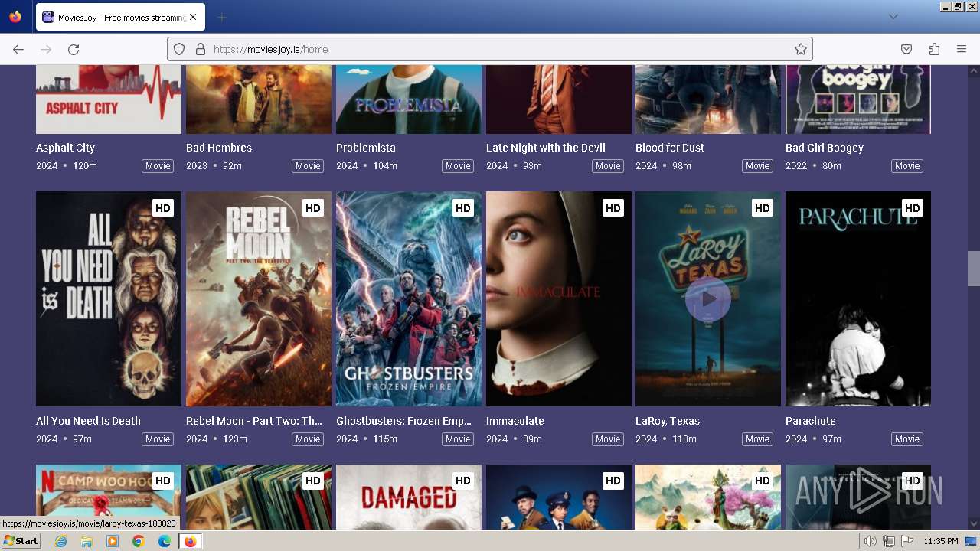The height and width of the screenshot is (551, 980).
Task: Expand the list all tabs chevron
Action: (x=893, y=17)
